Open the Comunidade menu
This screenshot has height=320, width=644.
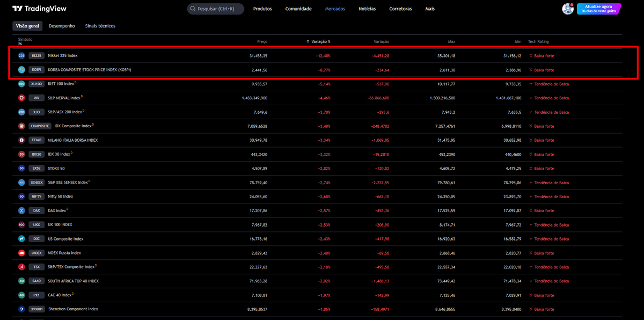click(298, 9)
